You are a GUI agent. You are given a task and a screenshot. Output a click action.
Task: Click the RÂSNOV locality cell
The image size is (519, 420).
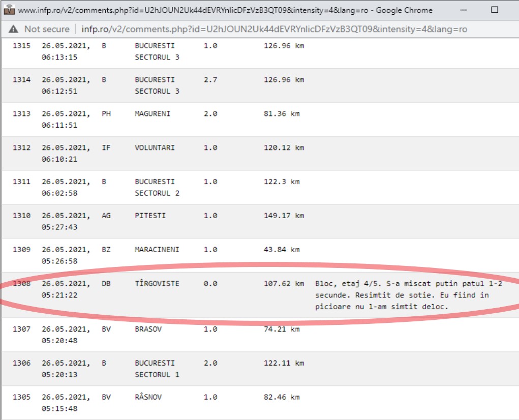tap(148, 397)
